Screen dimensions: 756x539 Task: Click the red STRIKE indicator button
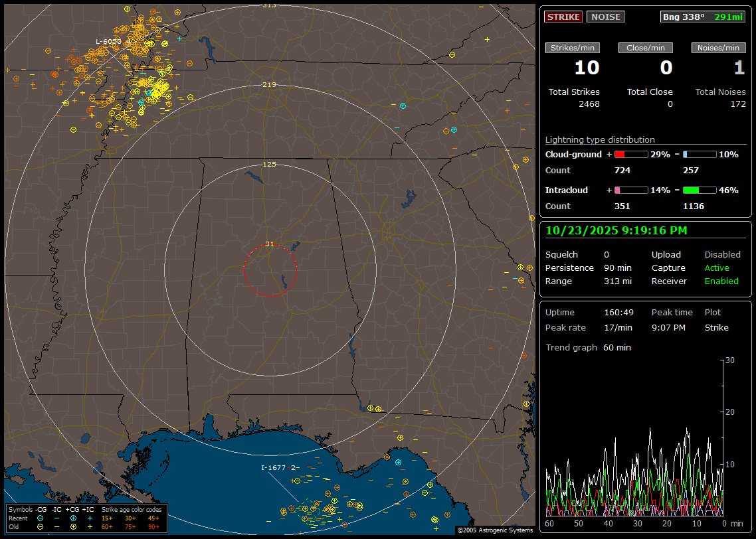[x=563, y=17]
